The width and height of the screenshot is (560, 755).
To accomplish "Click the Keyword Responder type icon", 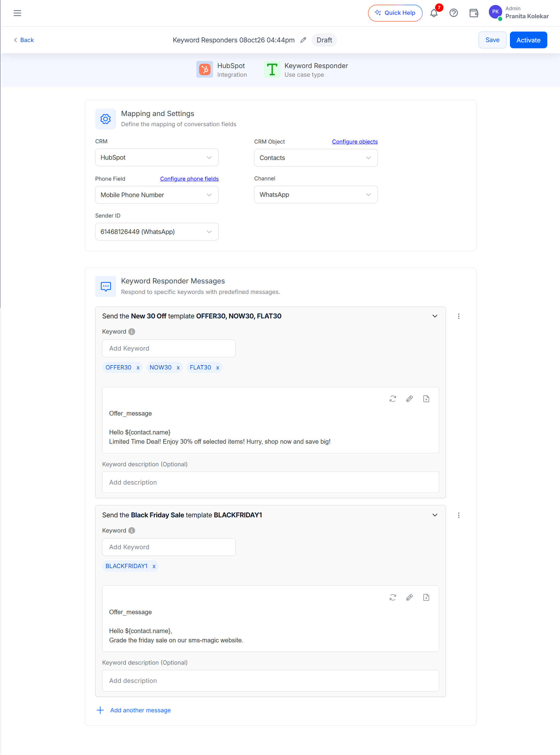I will [272, 70].
